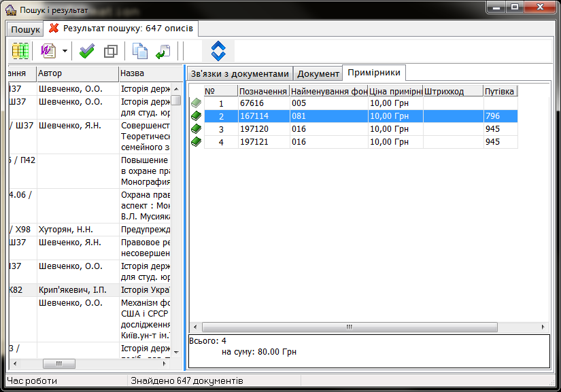Click the colored table columns toolbar icon
The width and height of the screenshot is (561, 392).
click(x=20, y=51)
